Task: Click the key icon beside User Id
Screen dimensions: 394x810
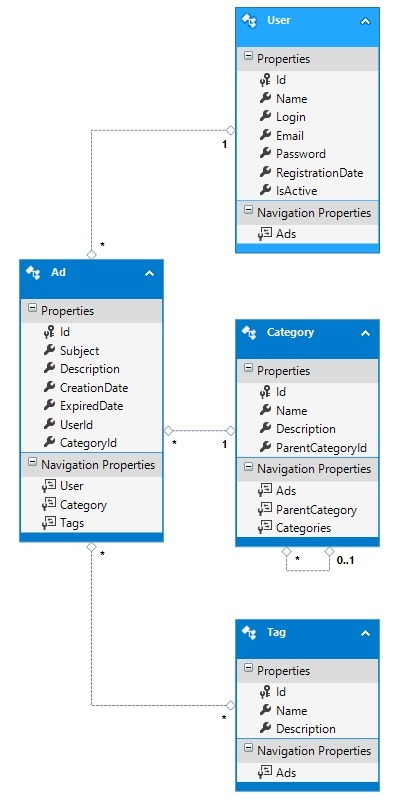Action: coord(265,80)
